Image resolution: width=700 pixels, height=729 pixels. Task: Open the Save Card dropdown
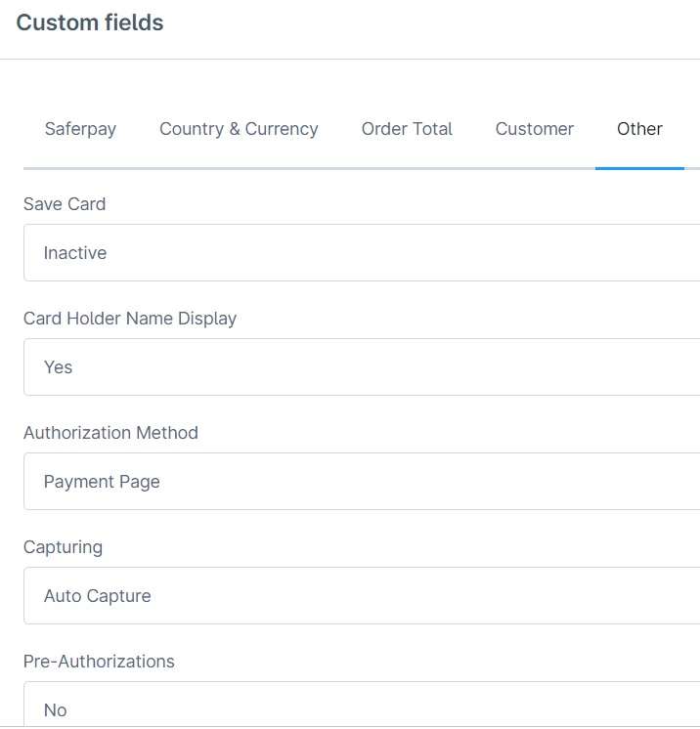tap(362, 253)
